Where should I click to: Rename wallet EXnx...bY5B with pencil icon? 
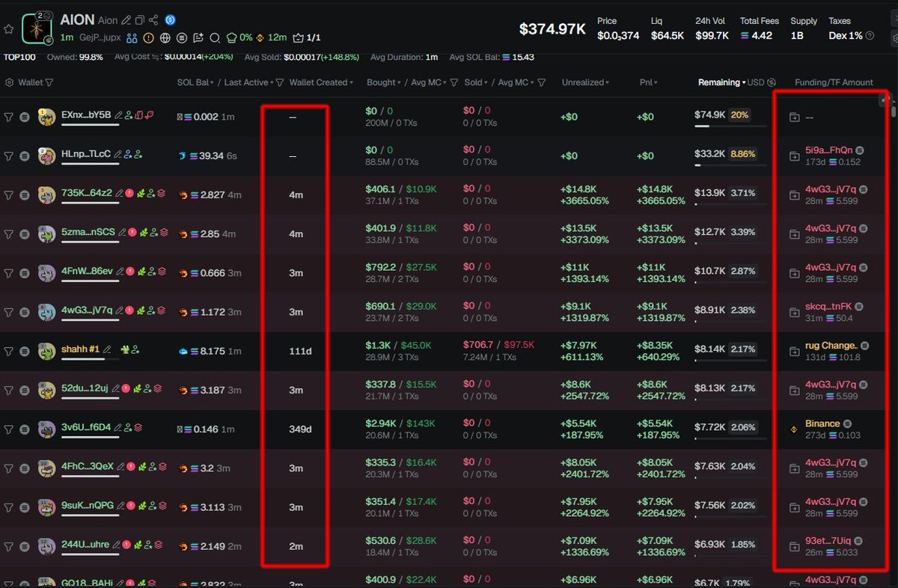[119, 115]
